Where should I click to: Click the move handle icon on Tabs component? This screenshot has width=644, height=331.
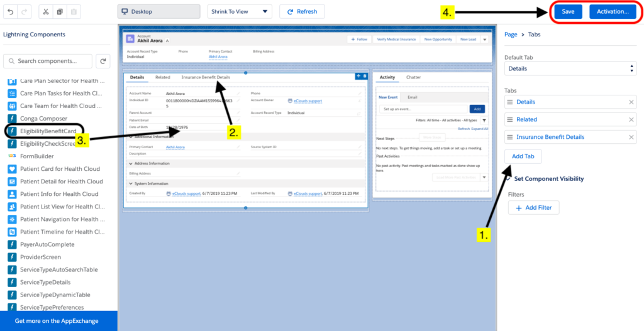(x=358, y=76)
